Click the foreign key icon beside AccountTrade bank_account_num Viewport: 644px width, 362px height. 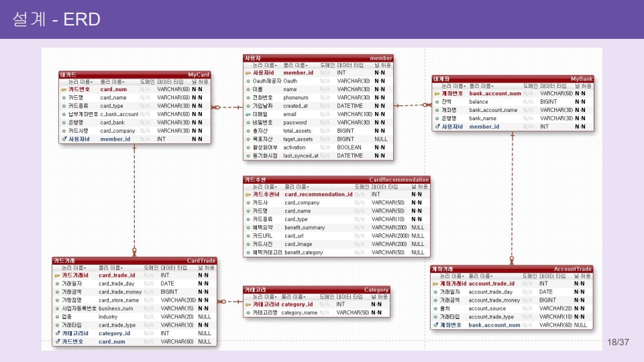(x=436, y=325)
